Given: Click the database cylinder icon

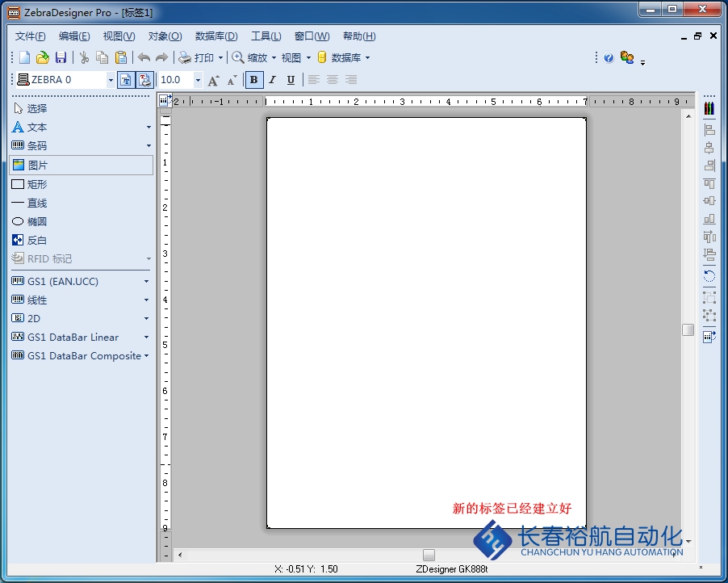Looking at the screenshot, I should 322,57.
